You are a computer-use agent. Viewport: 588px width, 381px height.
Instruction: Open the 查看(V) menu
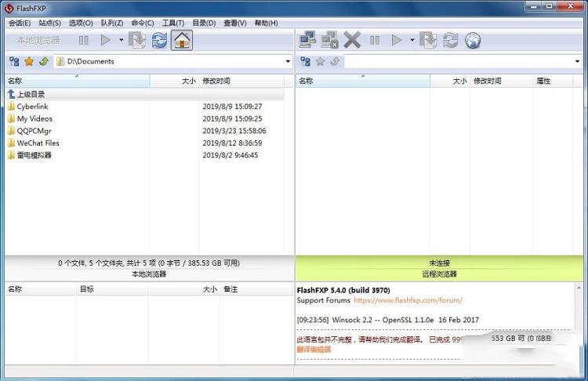235,24
